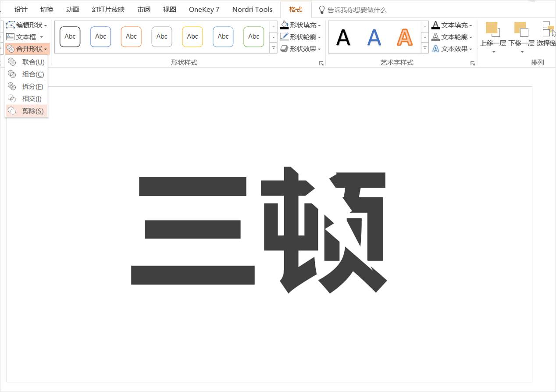Viewport: 556px width, 392px height.
Task: Click the edit shape icon
Action: click(x=11, y=25)
